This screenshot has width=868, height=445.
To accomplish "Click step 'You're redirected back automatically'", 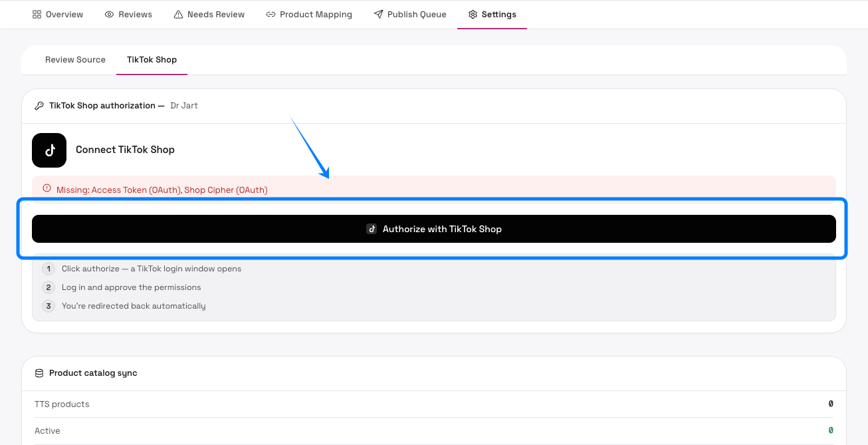I will (134, 306).
